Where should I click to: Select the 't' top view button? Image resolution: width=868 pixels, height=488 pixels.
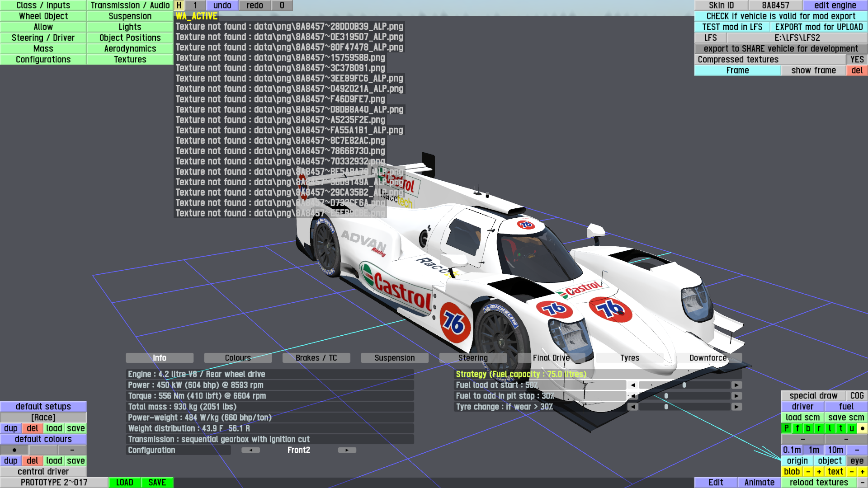click(x=840, y=428)
